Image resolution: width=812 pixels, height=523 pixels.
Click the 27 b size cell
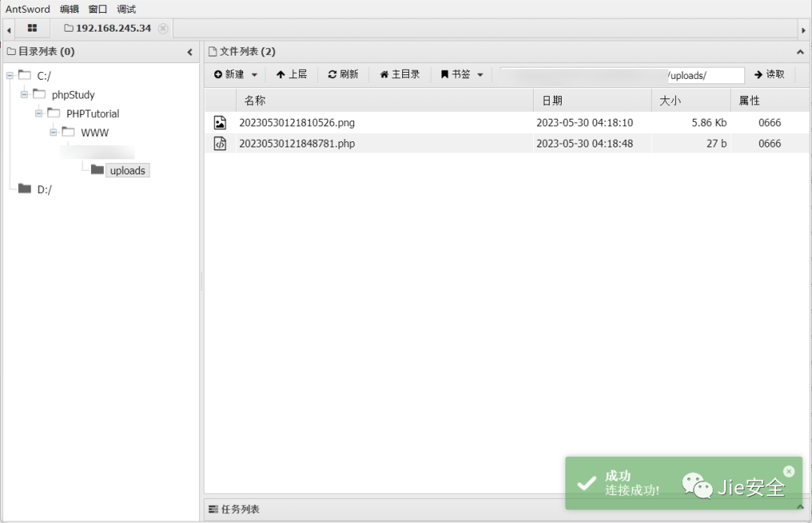pos(717,144)
